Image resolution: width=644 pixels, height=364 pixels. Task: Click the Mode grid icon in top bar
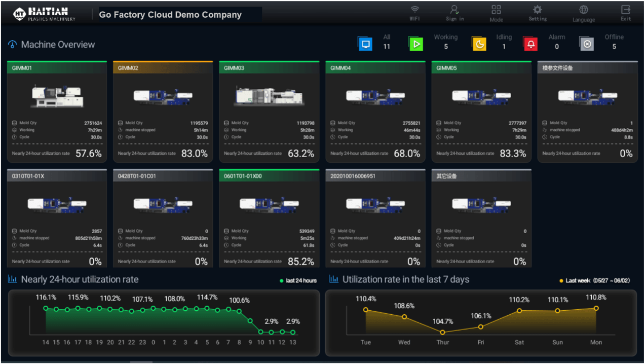(496, 11)
